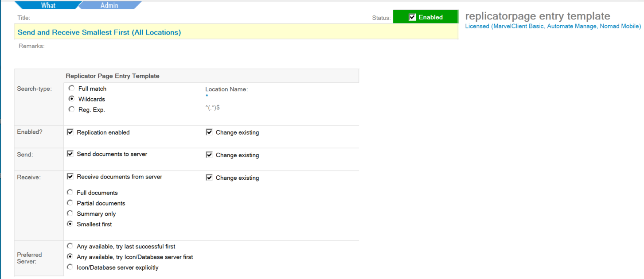Click the Send: row label
The height and width of the screenshot is (279, 644).
click(x=25, y=155)
